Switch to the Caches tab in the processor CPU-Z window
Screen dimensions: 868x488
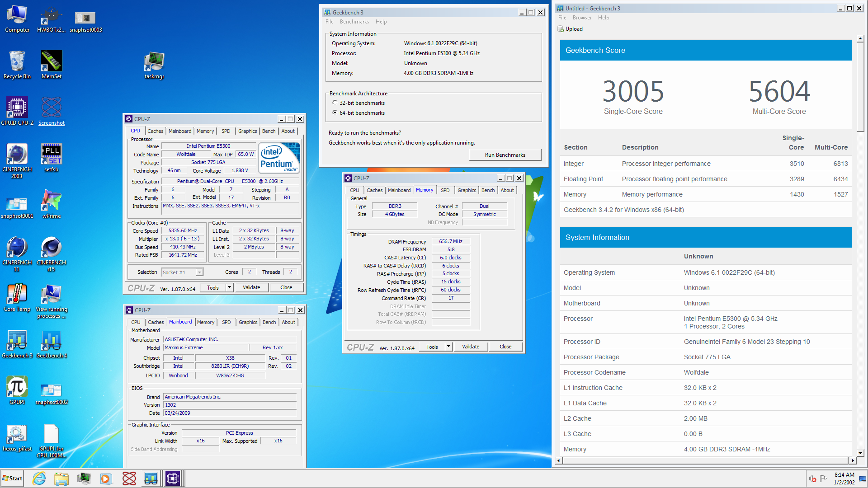pos(156,131)
